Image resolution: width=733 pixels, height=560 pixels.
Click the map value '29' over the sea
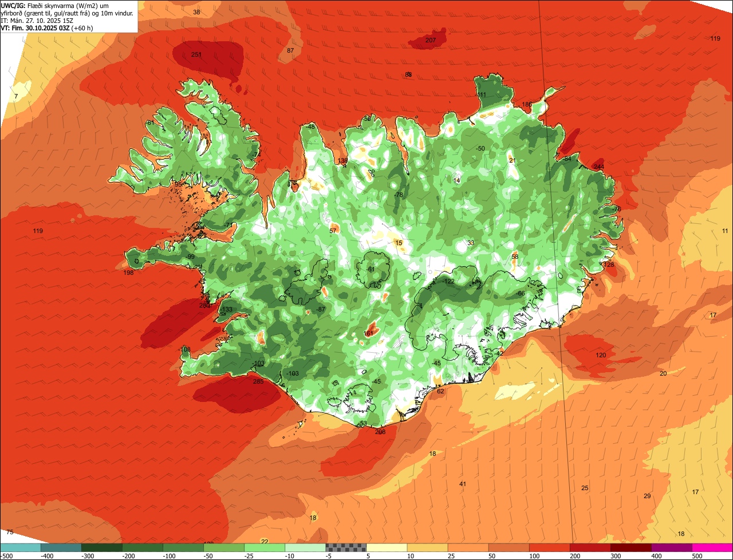coord(647,496)
